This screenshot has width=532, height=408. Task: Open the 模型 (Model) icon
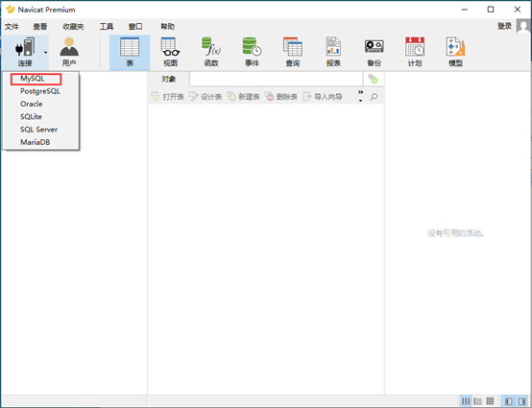[x=455, y=52]
